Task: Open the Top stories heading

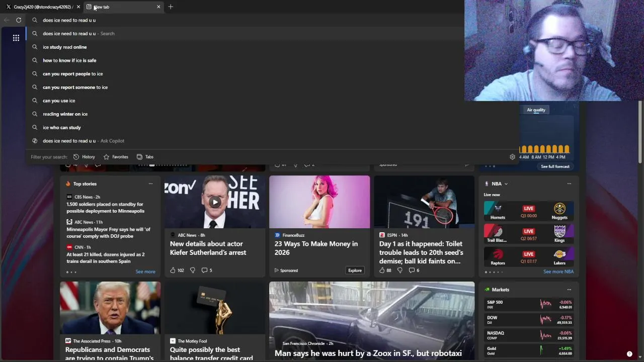Action: [x=85, y=184]
